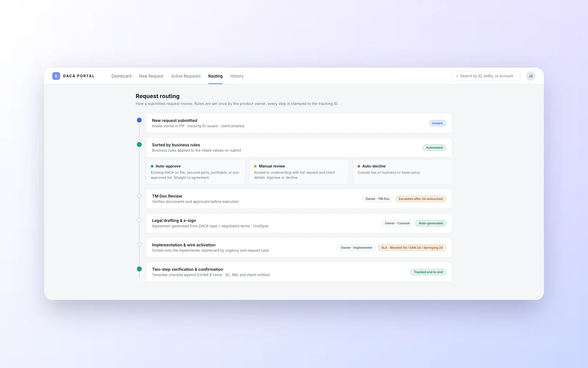This screenshot has height=368, width=588.
Task: Click the Owner · TM Doc tag
Action: click(377, 199)
